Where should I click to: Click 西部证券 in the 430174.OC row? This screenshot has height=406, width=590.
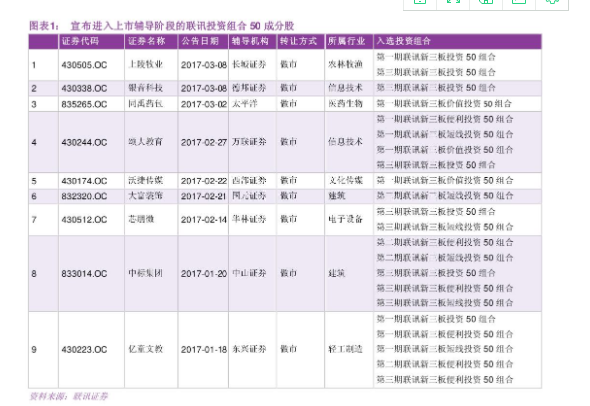(249, 180)
